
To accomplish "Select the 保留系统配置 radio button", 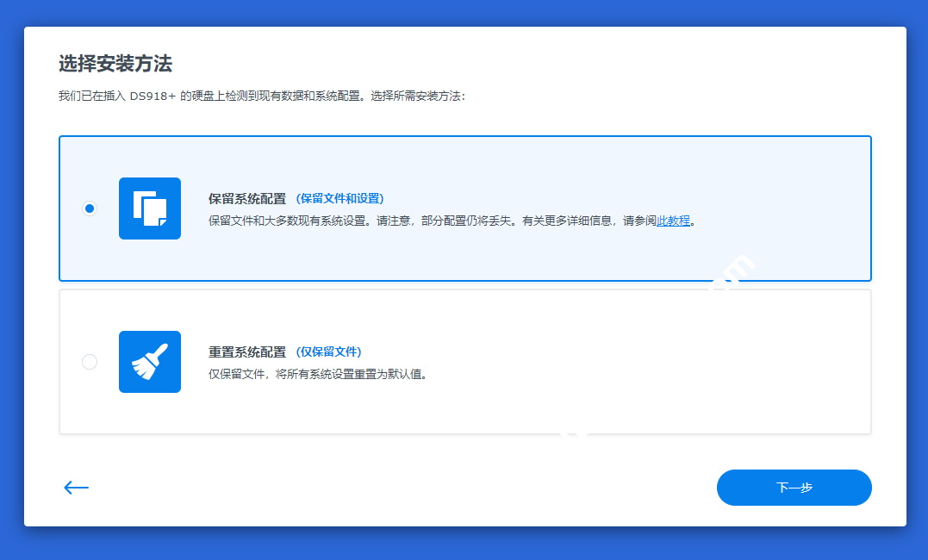I will 90,208.
